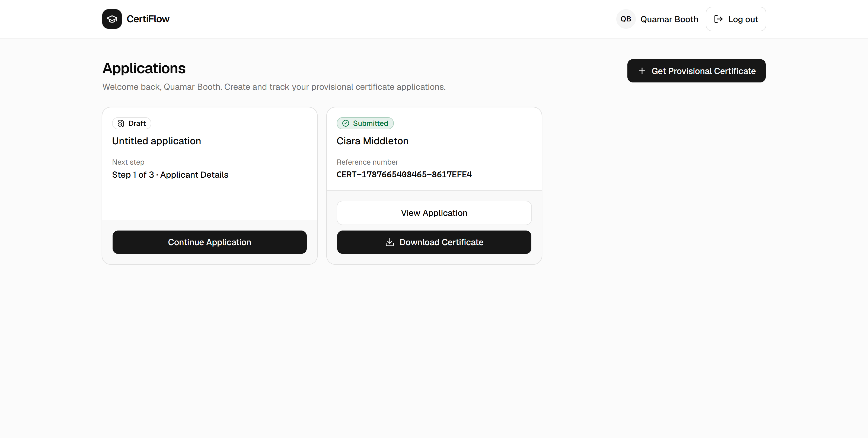Viewport: 868px width, 438px height.
Task: Click the Reference number label
Action: (x=367, y=162)
